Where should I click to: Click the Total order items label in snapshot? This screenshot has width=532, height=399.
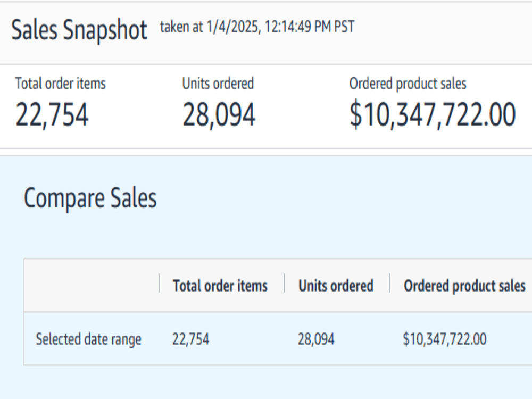pos(61,84)
